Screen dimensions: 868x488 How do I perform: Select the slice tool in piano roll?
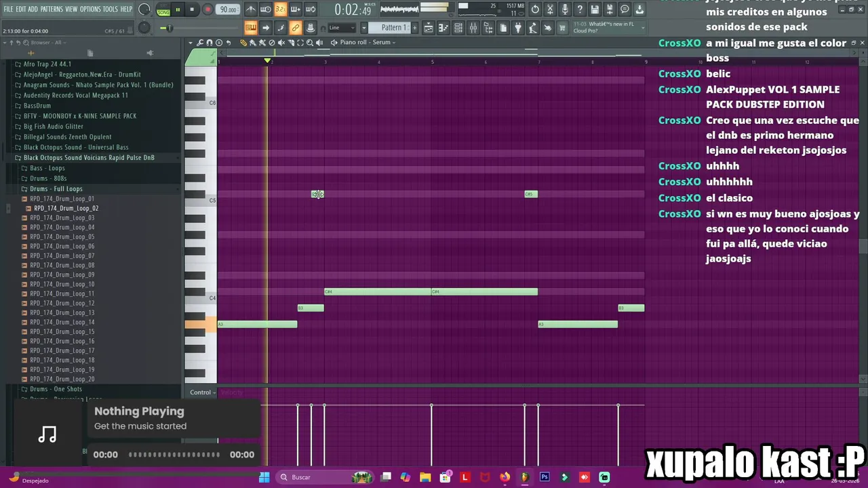click(291, 43)
